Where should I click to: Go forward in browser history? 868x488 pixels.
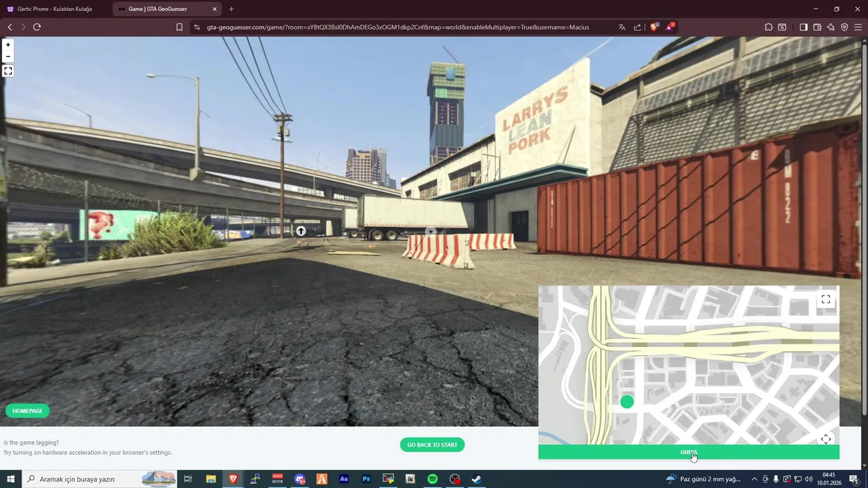[23, 27]
